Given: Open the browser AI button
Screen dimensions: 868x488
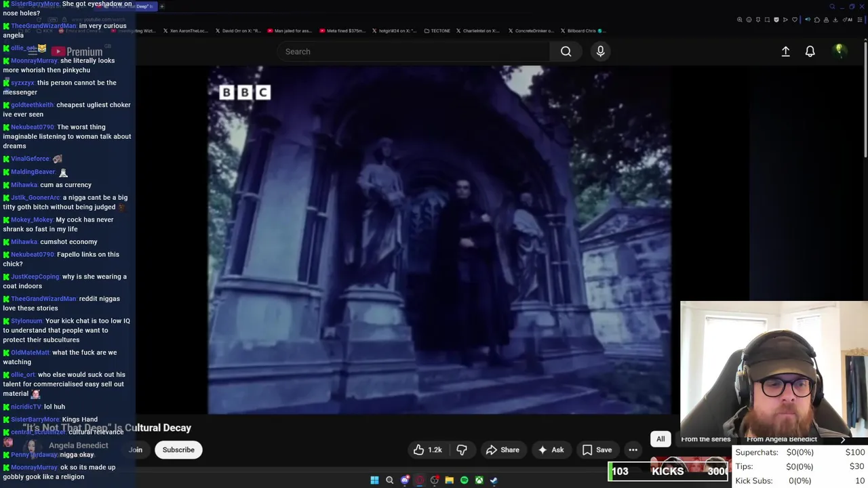Looking at the screenshot, I should click(x=848, y=20).
